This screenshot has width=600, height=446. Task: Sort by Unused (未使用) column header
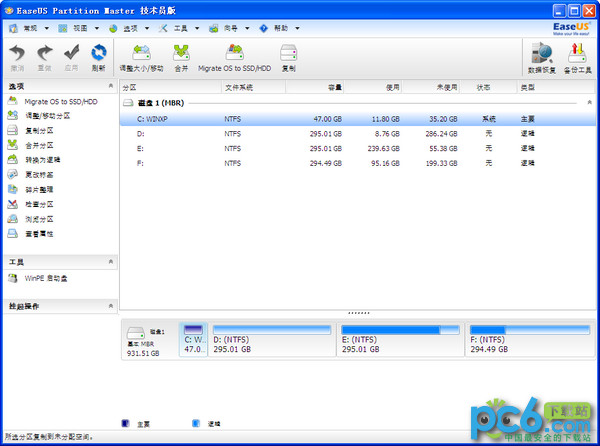click(x=431, y=87)
